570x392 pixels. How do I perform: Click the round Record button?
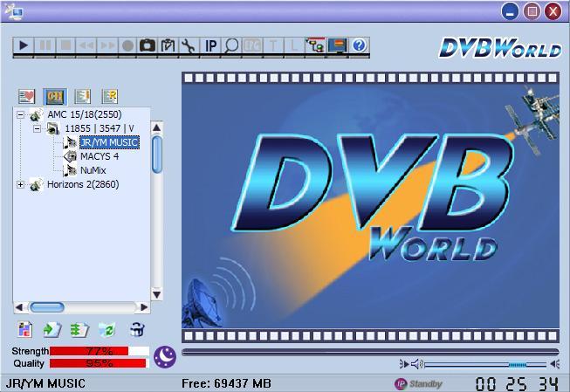tap(127, 45)
